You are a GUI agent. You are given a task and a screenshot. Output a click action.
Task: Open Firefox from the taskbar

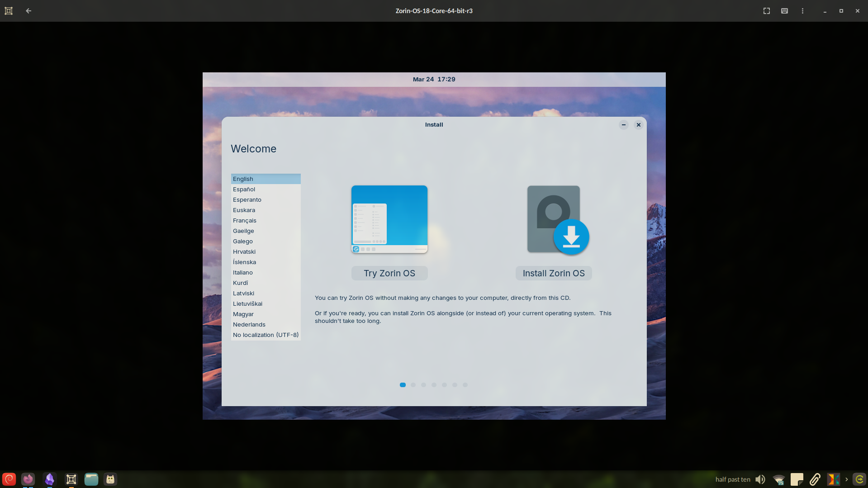tap(28, 479)
